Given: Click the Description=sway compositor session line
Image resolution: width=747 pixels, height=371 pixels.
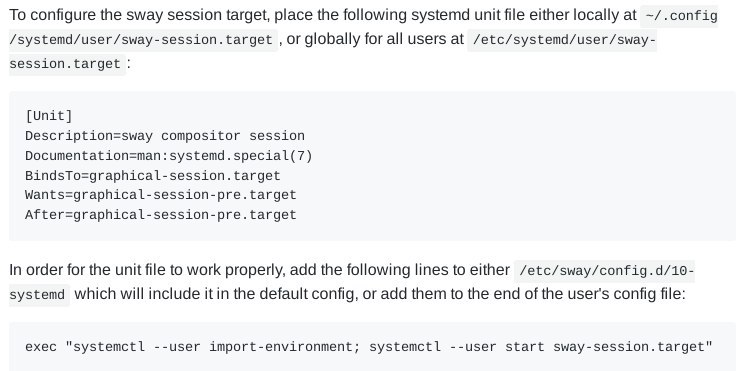Looking at the screenshot, I should (165, 136).
